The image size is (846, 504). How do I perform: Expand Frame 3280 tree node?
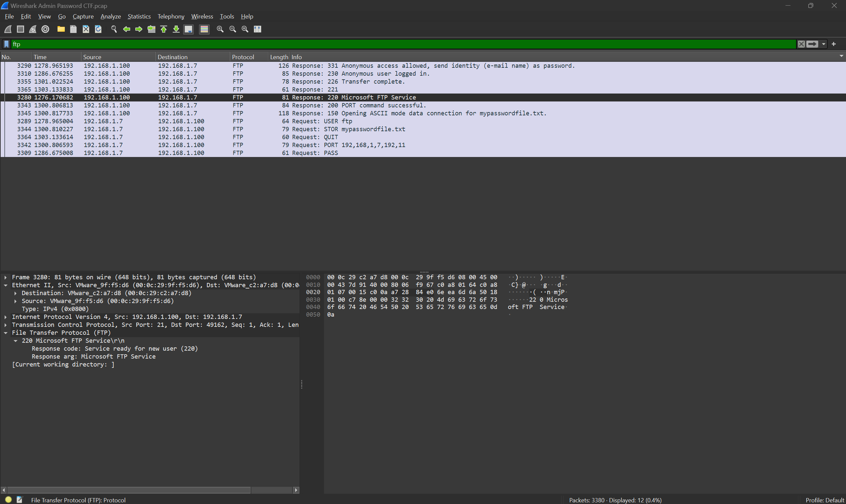pyautogui.click(x=6, y=278)
